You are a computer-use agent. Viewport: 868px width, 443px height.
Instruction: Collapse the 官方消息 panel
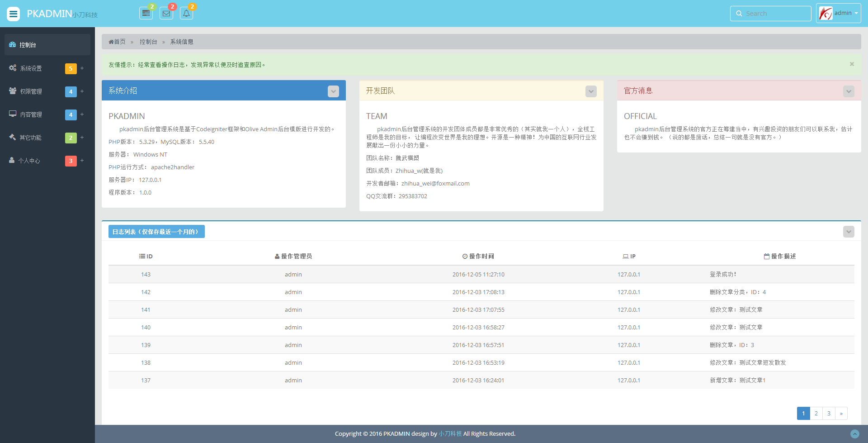point(849,91)
